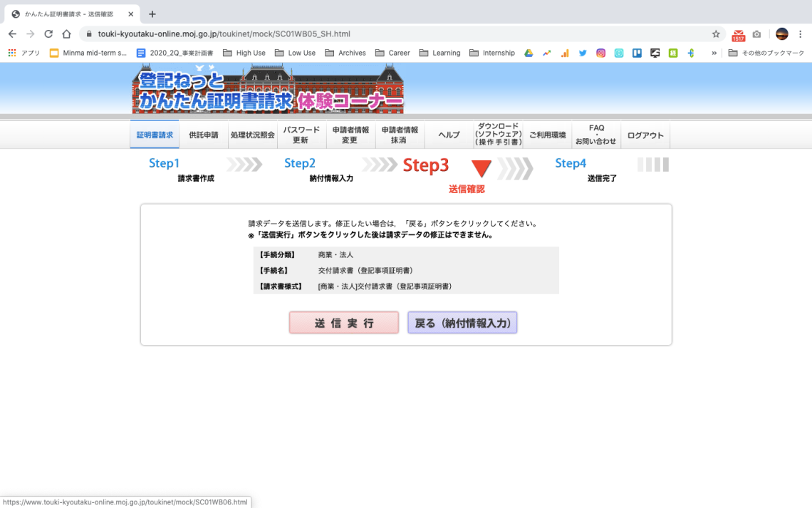Click the 登記ねっと header banner image
The width and height of the screenshot is (812, 508).
(268, 88)
